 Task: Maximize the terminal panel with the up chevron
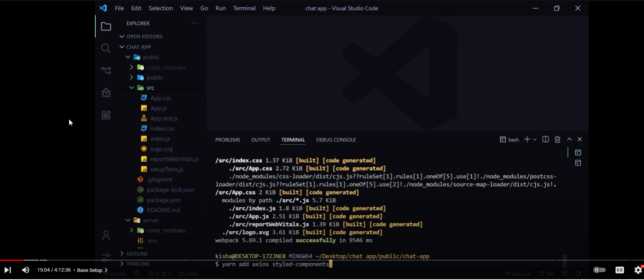[x=569, y=139]
